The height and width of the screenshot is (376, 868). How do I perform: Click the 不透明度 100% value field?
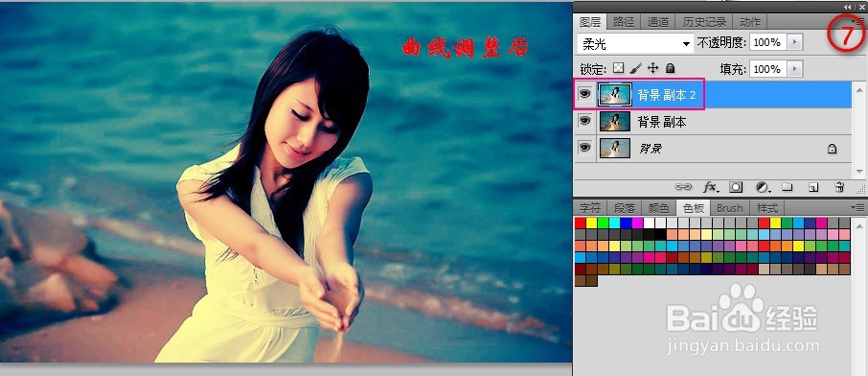click(x=768, y=42)
